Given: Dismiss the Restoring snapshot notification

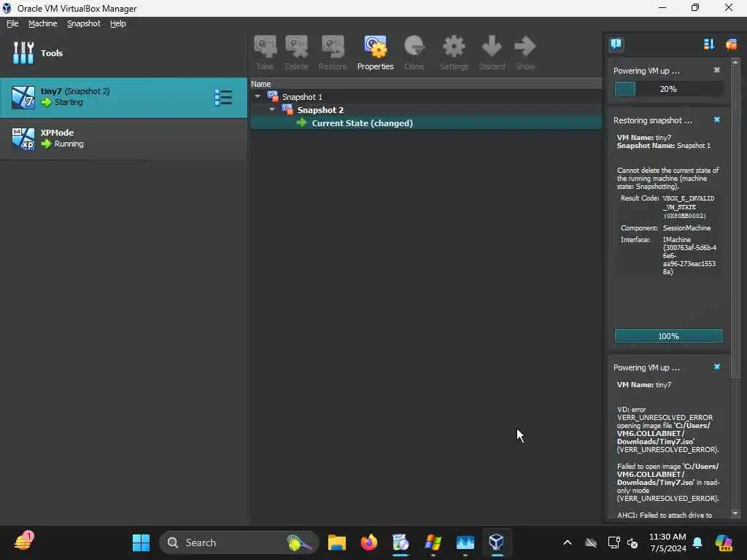Looking at the screenshot, I should click(x=716, y=120).
